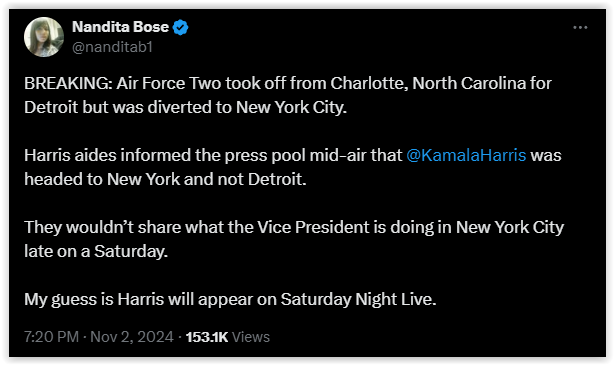Image resolution: width=614 pixels, height=365 pixels.
Task: Click the line starting Harris aides informed
Action: pyautogui.click(x=293, y=155)
